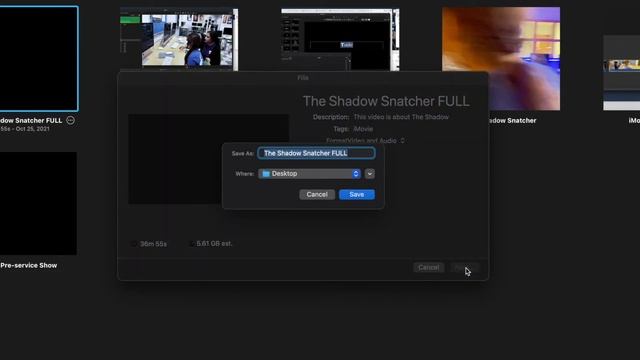640x360 pixels.
Task: Click Save in the save dialog
Action: pyautogui.click(x=356, y=194)
